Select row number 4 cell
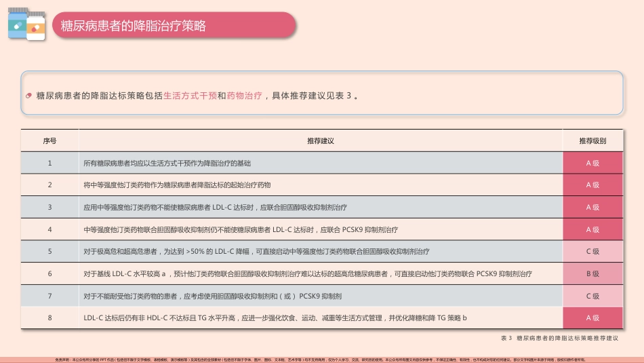The image size is (644, 363). (49, 229)
